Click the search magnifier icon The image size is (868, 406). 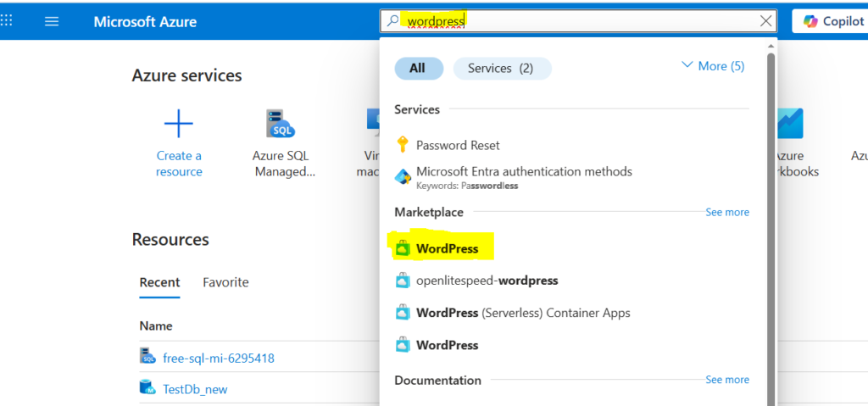click(x=392, y=21)
